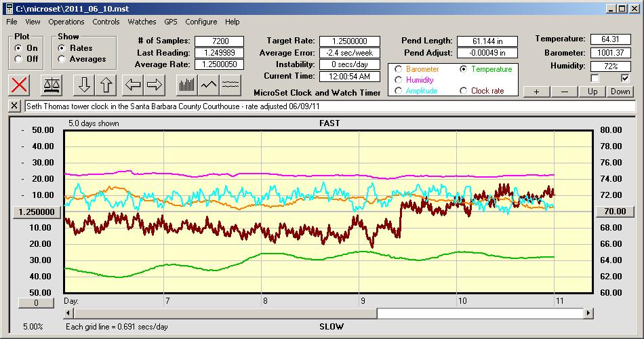Open the File menu
This screenshot has height=339, width=644.
[x=12, y=22]
